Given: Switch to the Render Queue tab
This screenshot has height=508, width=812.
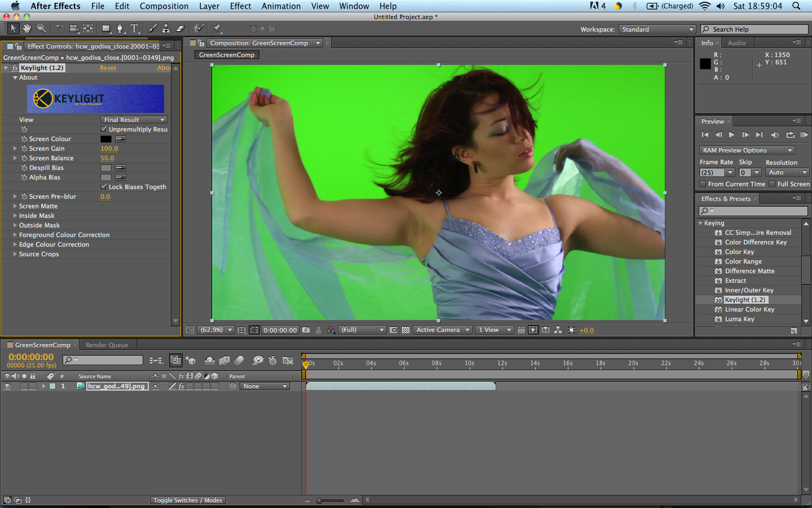Looking at the screenshot, I should pyautogui.click(x=107, y=344).
